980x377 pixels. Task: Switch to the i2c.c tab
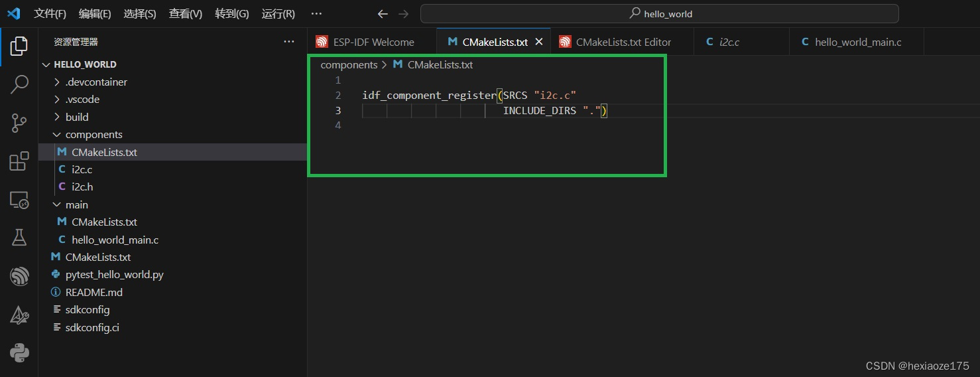point(741,42)
